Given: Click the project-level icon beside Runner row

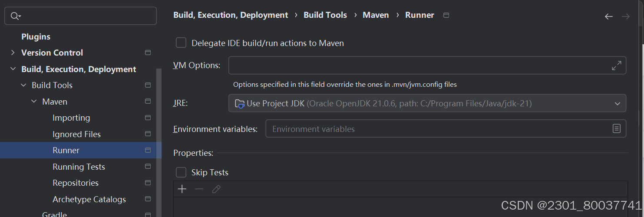Looking at the screenshot, I should [148, 150].
